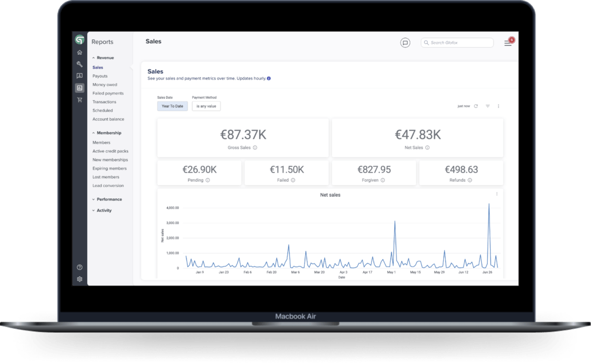591x364 pixels.
Task: Click the Gross Sales info icon
Action: (x=255, y=148)
